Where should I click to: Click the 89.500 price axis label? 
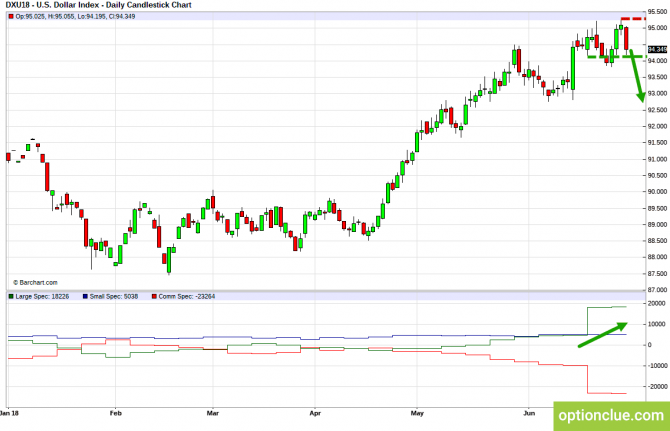[657, 208]
